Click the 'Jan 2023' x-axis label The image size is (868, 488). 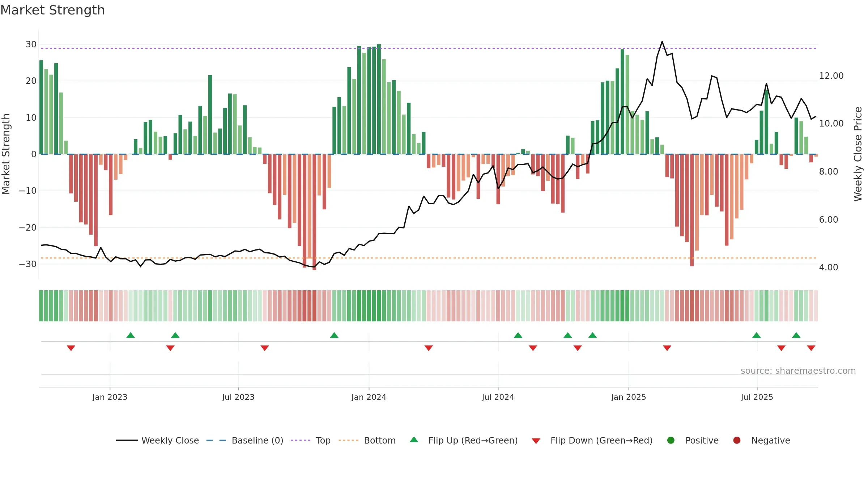coord(110,397)
